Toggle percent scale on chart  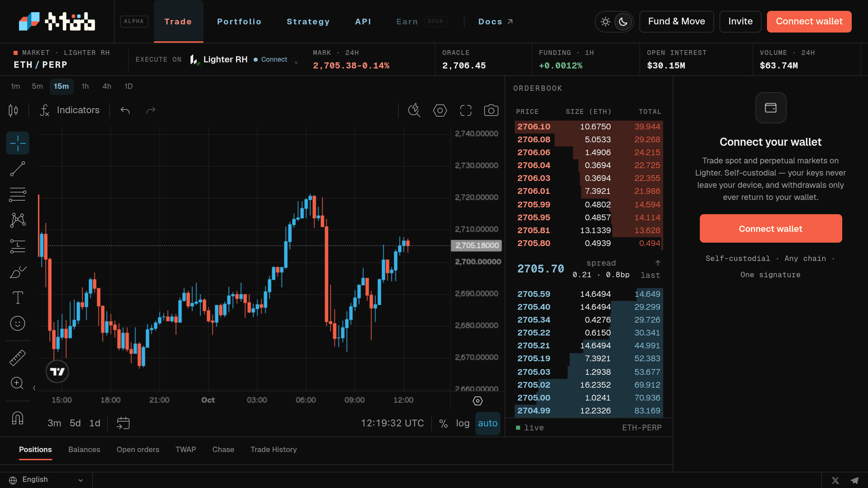click(x=443, y=423)
